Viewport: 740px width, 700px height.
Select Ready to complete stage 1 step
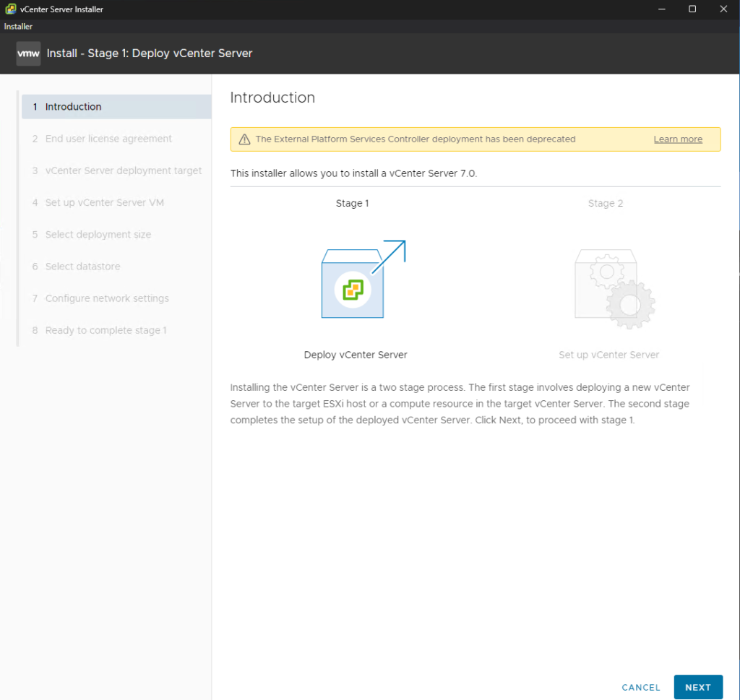[x=106, y=330]
